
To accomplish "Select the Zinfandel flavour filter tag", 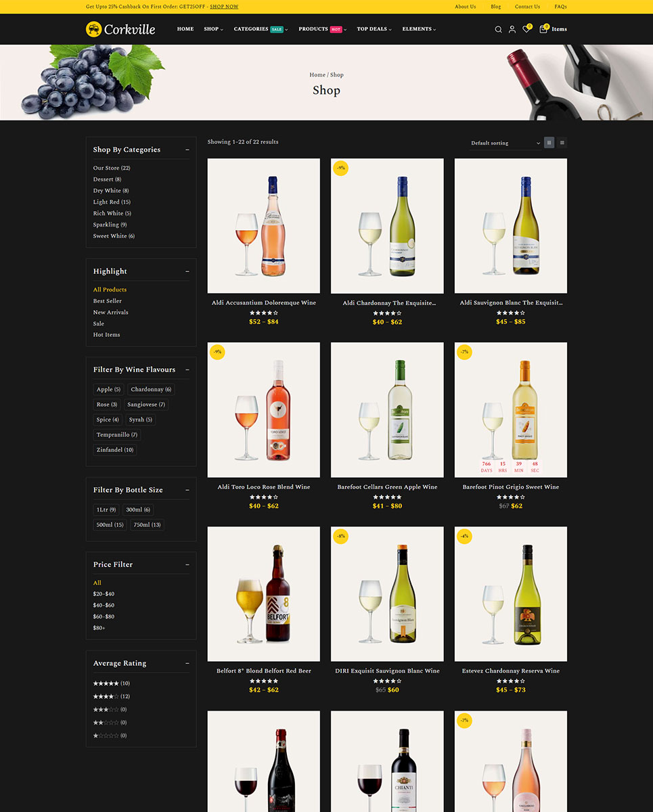I will (x=115, y=450).
